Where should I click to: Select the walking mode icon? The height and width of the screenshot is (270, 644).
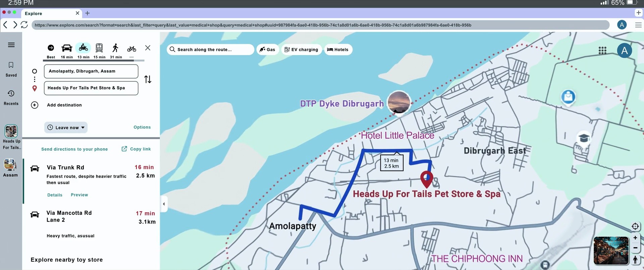115,48
